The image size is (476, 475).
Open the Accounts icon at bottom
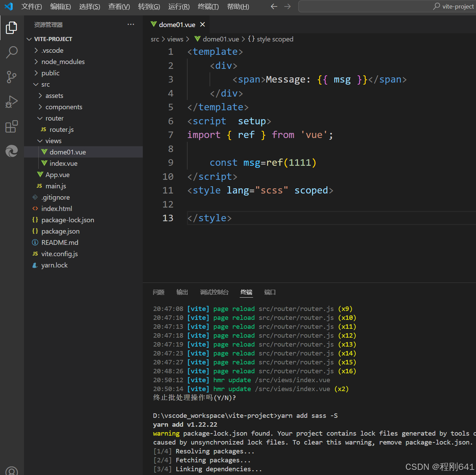click(x=12, y=471)
